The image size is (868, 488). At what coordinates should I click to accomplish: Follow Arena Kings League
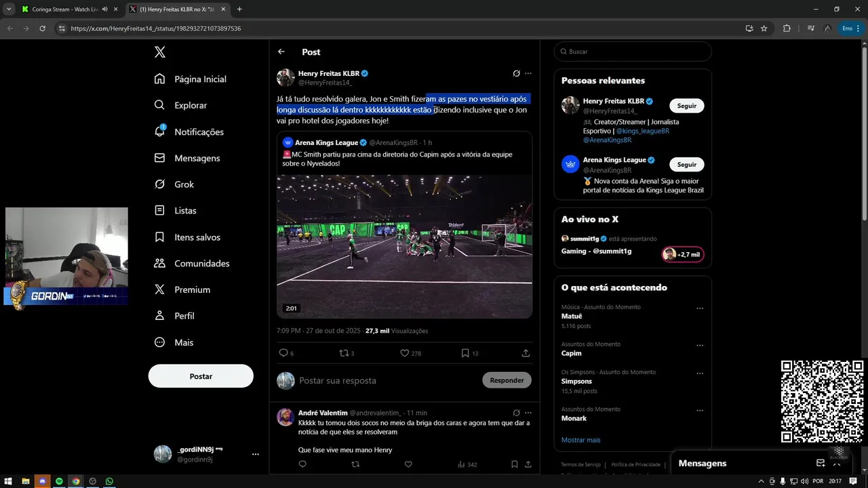(x=686, y=164)
